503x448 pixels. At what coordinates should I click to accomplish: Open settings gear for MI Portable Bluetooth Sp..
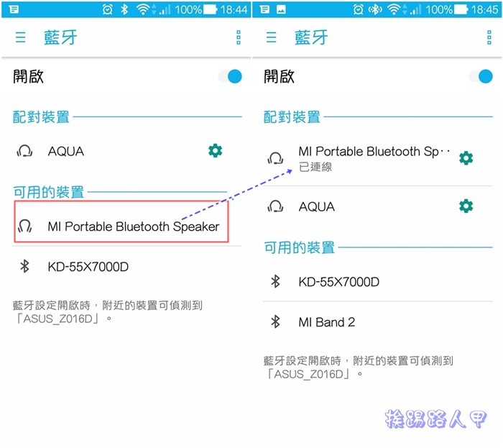(x=466, y=158)
